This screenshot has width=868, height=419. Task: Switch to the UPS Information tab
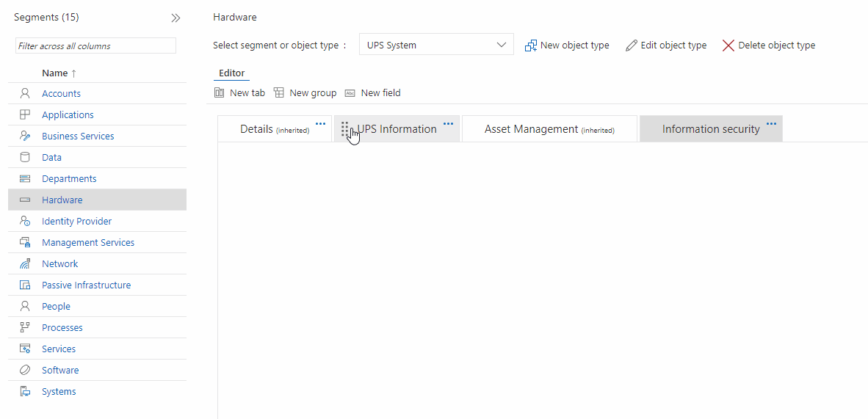(397, 129)
